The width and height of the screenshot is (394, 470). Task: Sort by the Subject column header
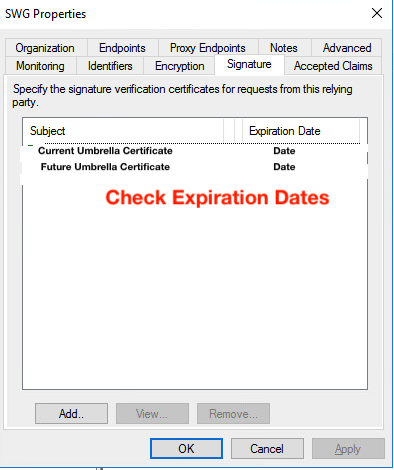123,131
